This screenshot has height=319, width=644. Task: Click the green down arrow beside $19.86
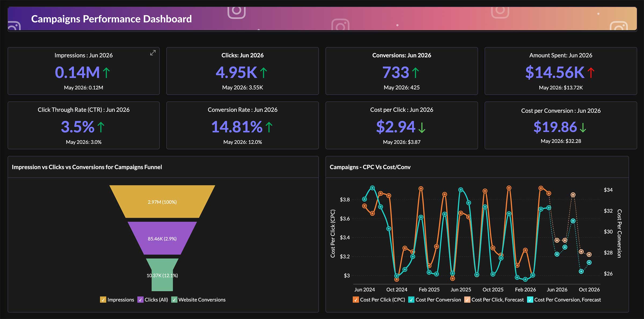click(583, 127)
